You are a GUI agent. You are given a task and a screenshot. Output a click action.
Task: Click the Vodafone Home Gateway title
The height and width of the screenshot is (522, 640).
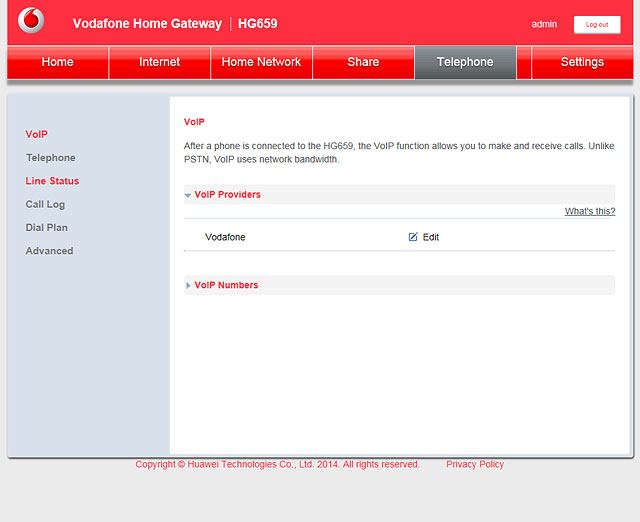[147, 23]
